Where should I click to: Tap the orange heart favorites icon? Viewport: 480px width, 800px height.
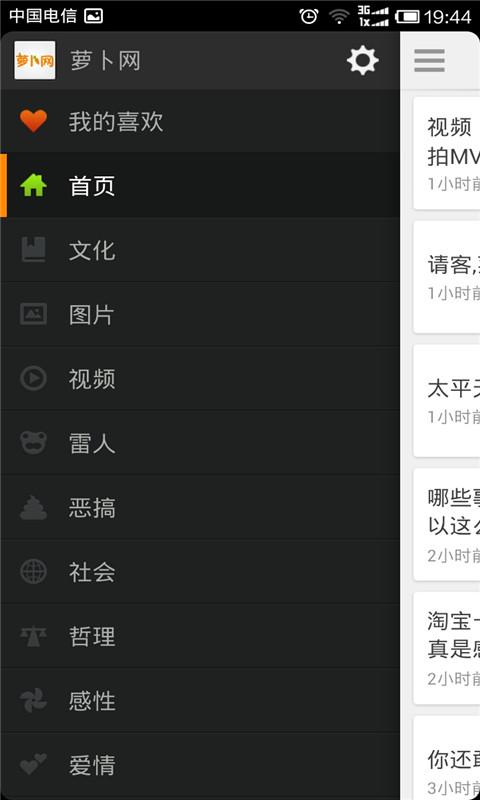tap(34, 121)
